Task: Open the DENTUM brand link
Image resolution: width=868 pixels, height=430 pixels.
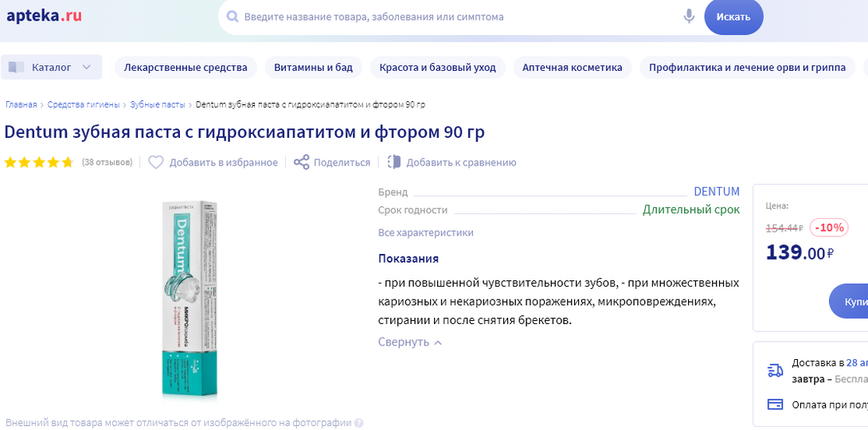Action: coord(717,191)
